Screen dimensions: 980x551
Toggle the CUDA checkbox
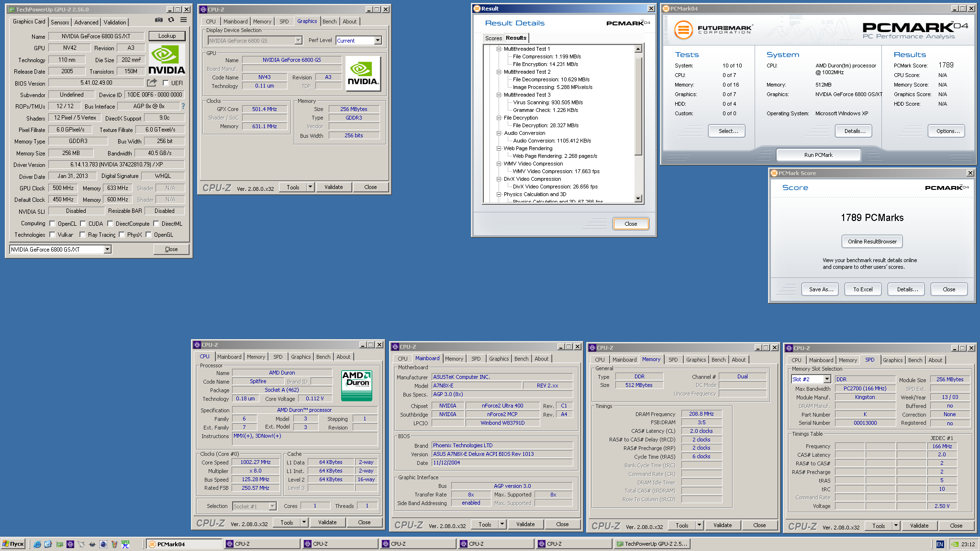point(83,223)
